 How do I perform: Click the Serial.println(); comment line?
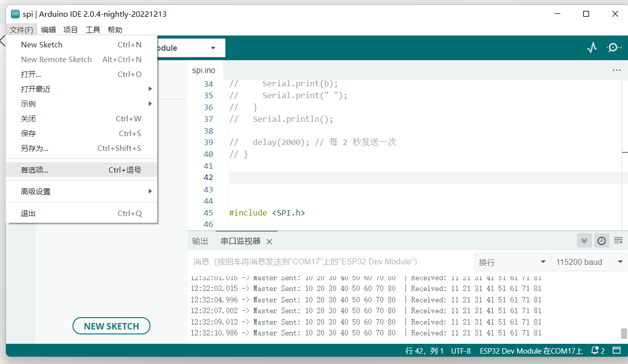(281, 119)
